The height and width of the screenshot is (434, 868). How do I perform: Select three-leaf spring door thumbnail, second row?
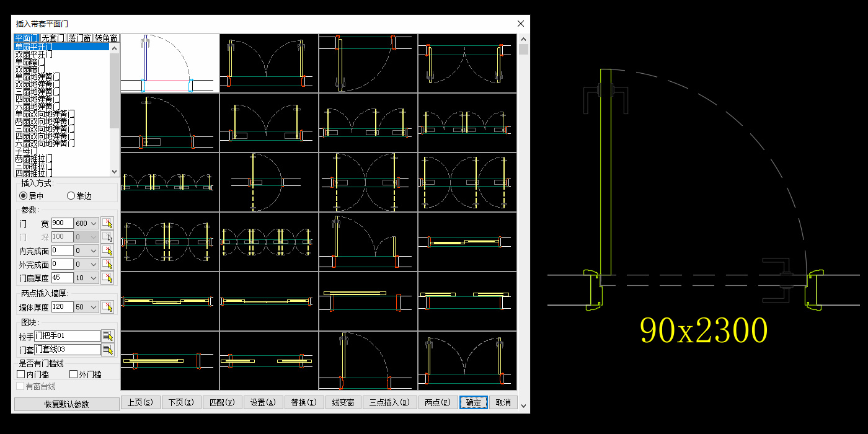[368, 123]
